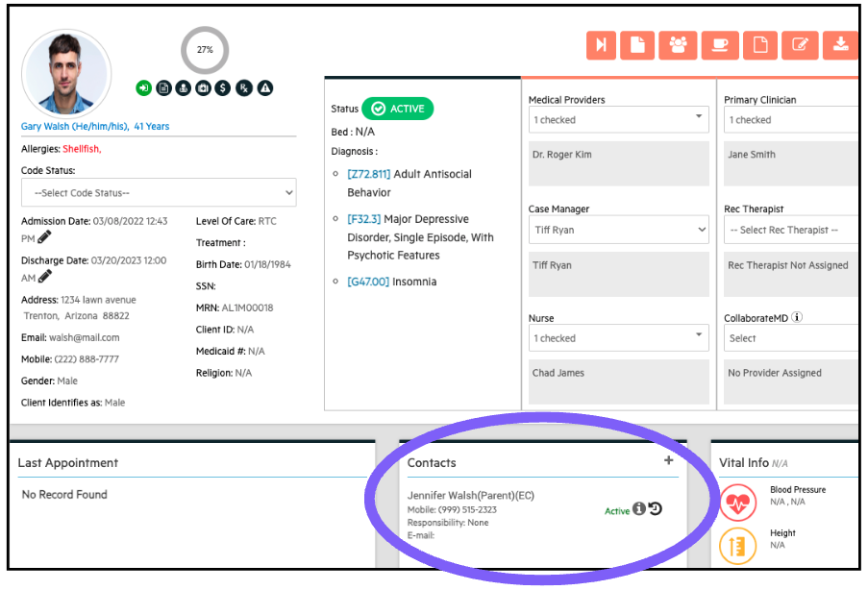View Jennifer Walsh contact info icon
Viewport: 868px width, 590px height.
(x=638, y=509)
